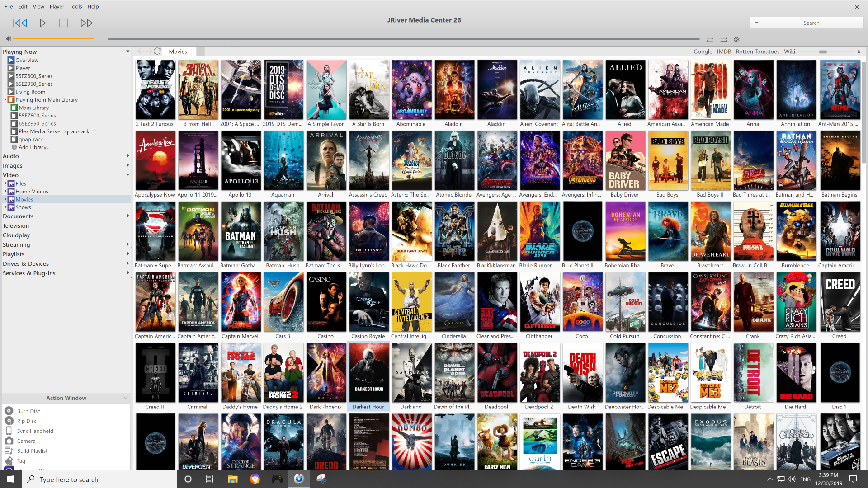Select Plex Media Server: qnap-rack library
This screenshot has width=868, height=488.
54,131
